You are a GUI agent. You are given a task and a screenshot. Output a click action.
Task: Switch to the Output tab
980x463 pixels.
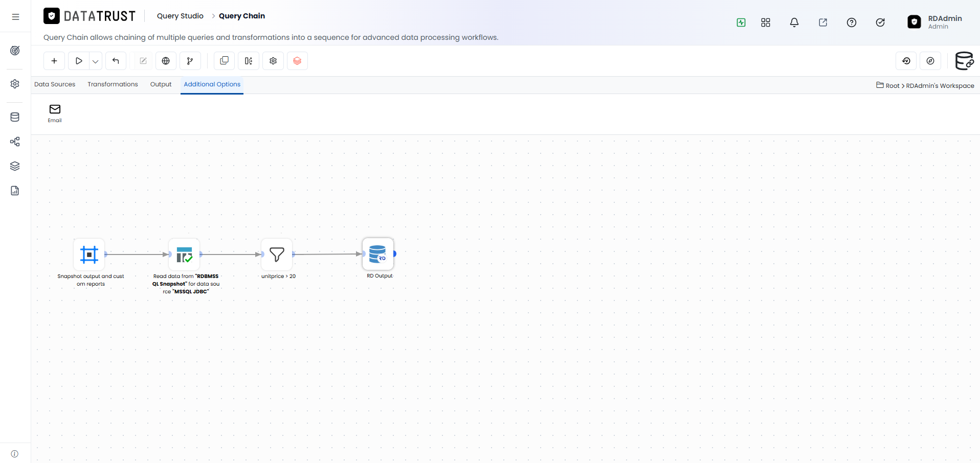[x=161, y=84]
